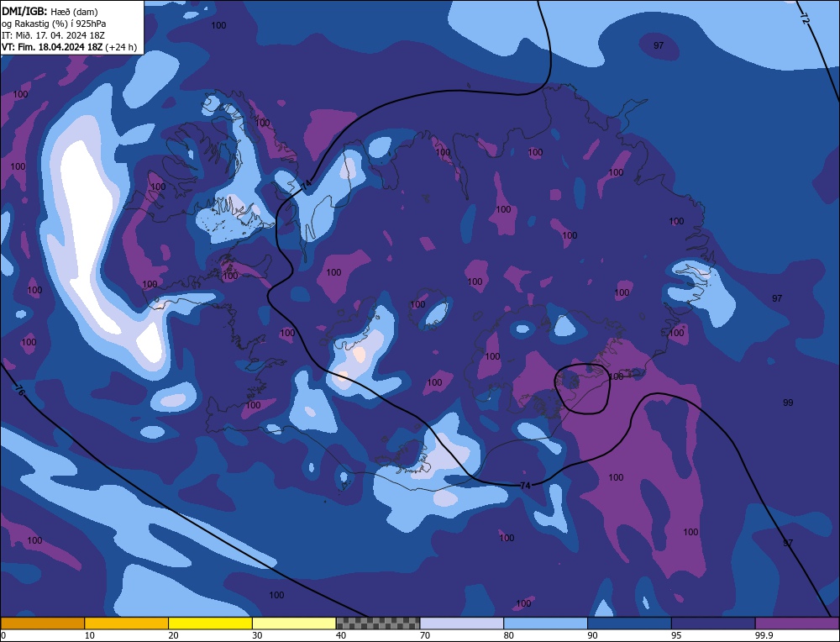Click the purple above-99.9 legend swatch
This screenshot has width=840, height=642.
[x=797, y=624]
